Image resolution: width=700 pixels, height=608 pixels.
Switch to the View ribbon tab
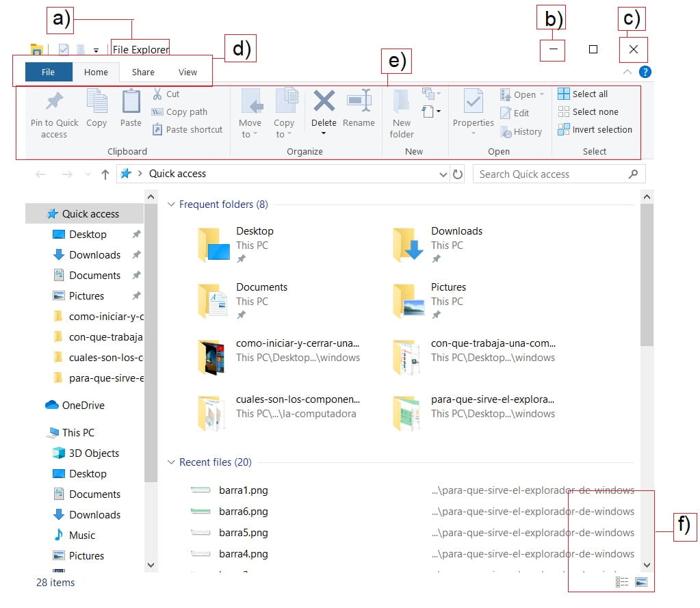187,72
